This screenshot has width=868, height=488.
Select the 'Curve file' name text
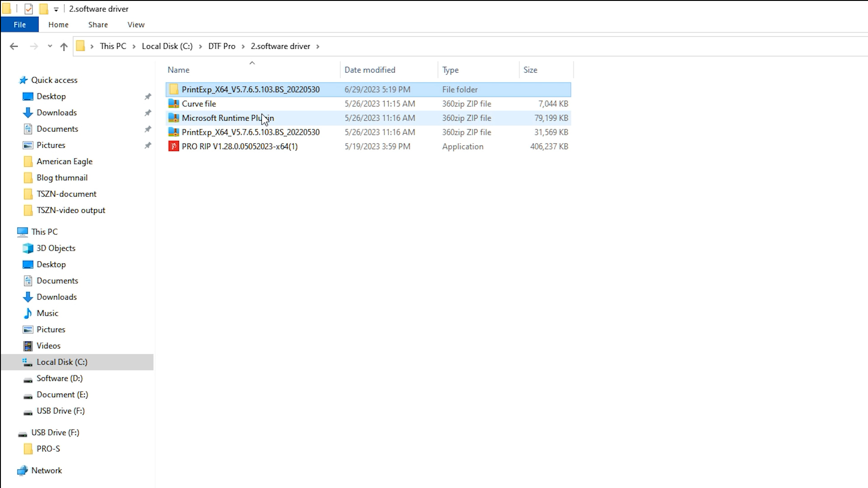[x=199, y=103]
